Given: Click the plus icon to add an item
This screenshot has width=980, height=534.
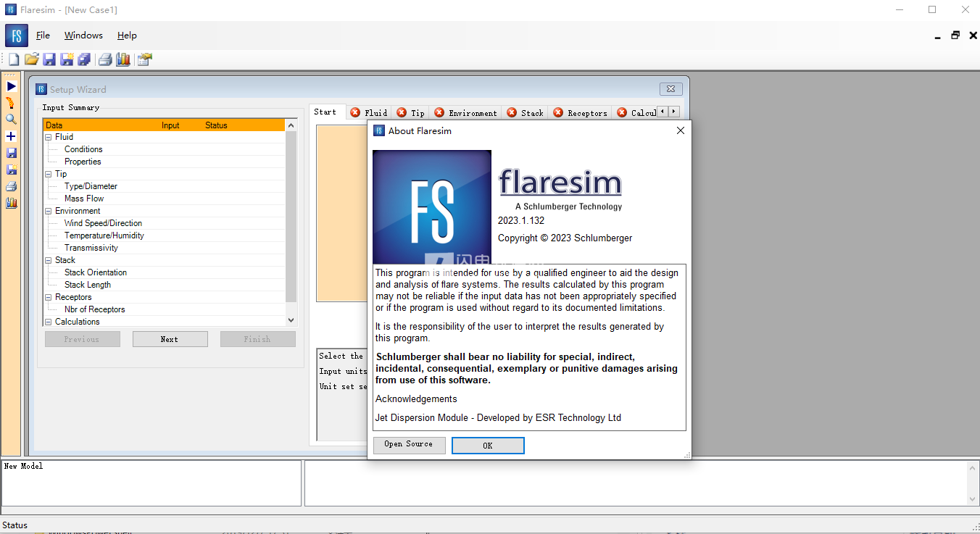Looking at the screenshot, I should 10,135.
